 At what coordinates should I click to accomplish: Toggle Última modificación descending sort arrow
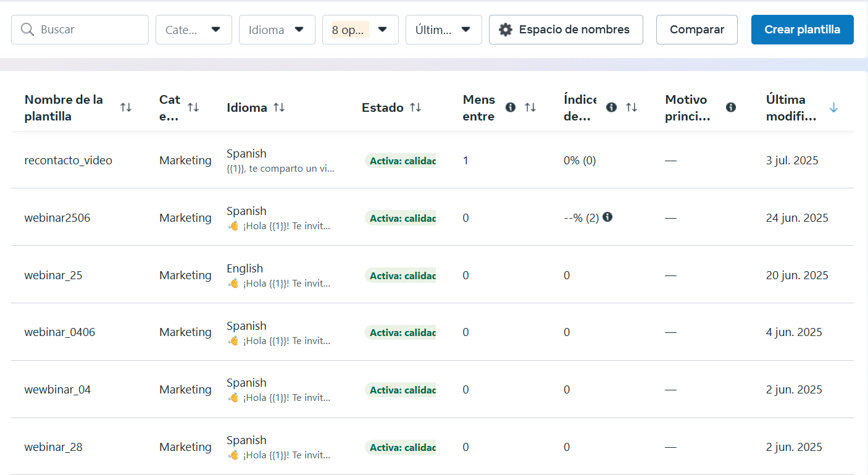[833, 107]
